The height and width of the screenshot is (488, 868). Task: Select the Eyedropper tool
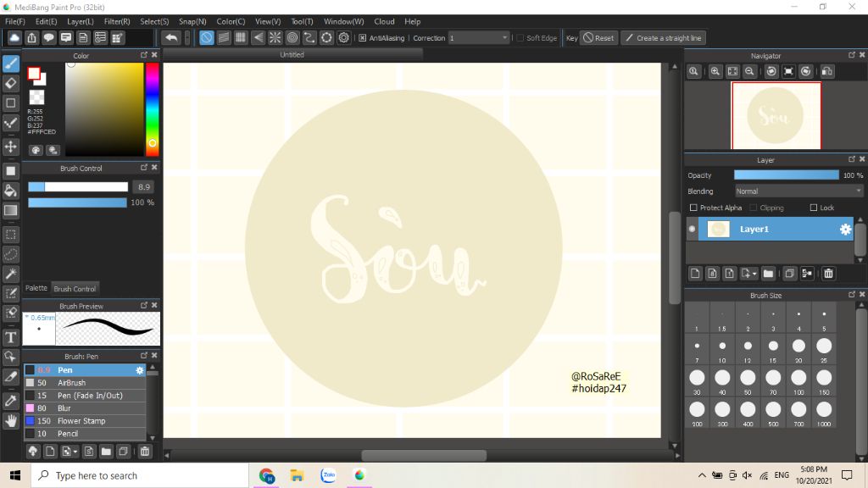10,401
